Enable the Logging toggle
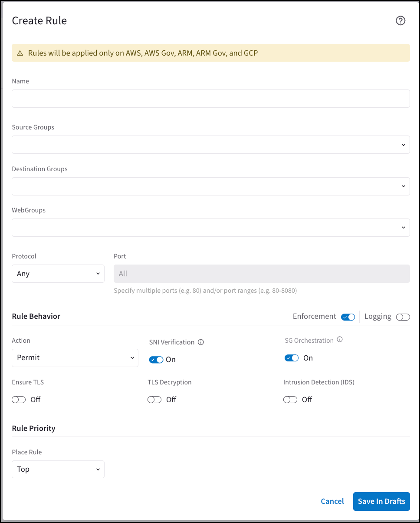The height and width of the screenshot is (523, 420). click(x=403, y=317)
